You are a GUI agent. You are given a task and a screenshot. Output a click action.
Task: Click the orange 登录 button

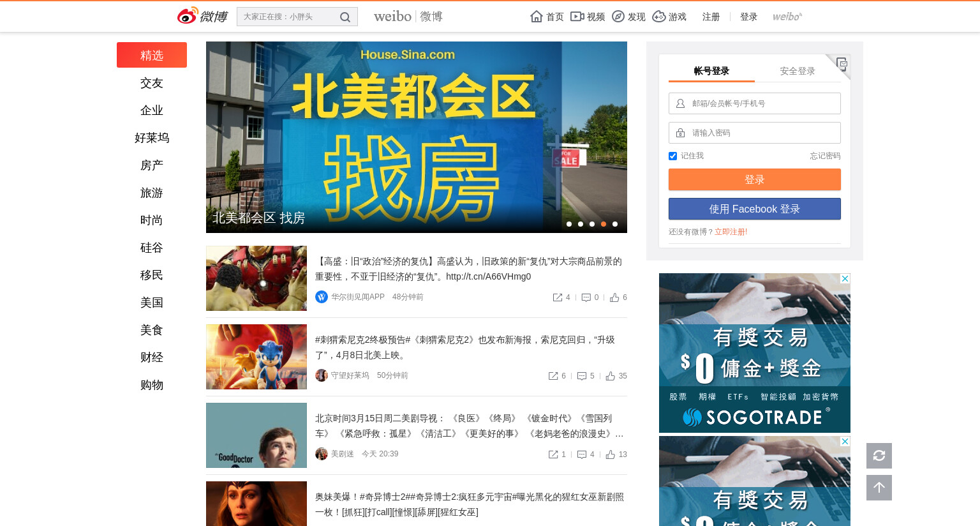click(x=755, y=179)
